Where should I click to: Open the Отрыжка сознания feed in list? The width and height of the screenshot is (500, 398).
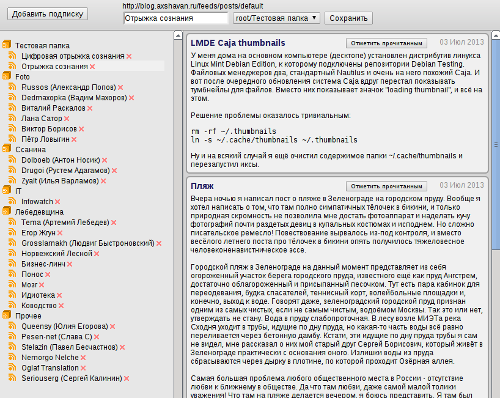(x=55, y=66)
